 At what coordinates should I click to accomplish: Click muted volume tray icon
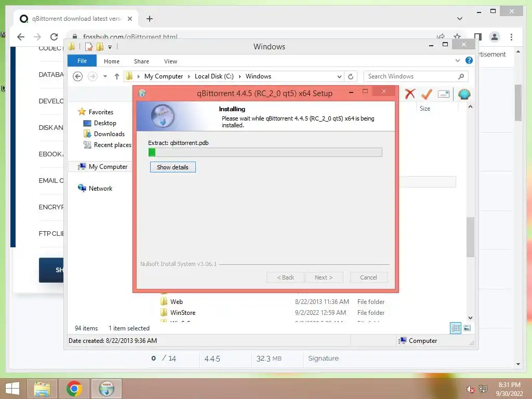click(x=470, y=389)
